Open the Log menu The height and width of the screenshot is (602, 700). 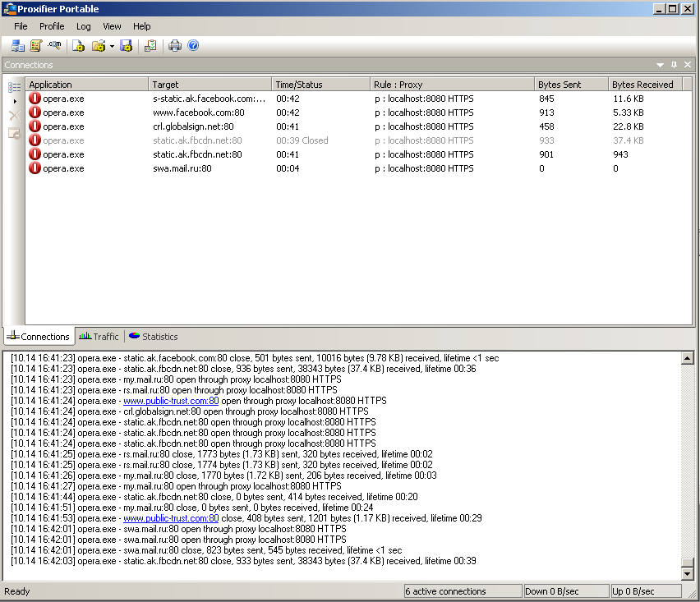[84, 26]
